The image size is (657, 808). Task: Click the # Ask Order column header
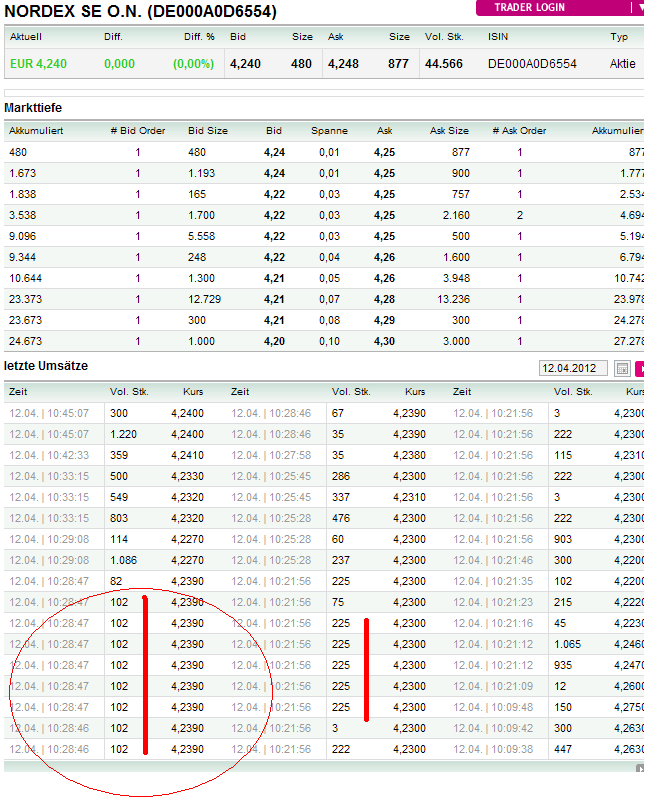(x=519, y=131)
